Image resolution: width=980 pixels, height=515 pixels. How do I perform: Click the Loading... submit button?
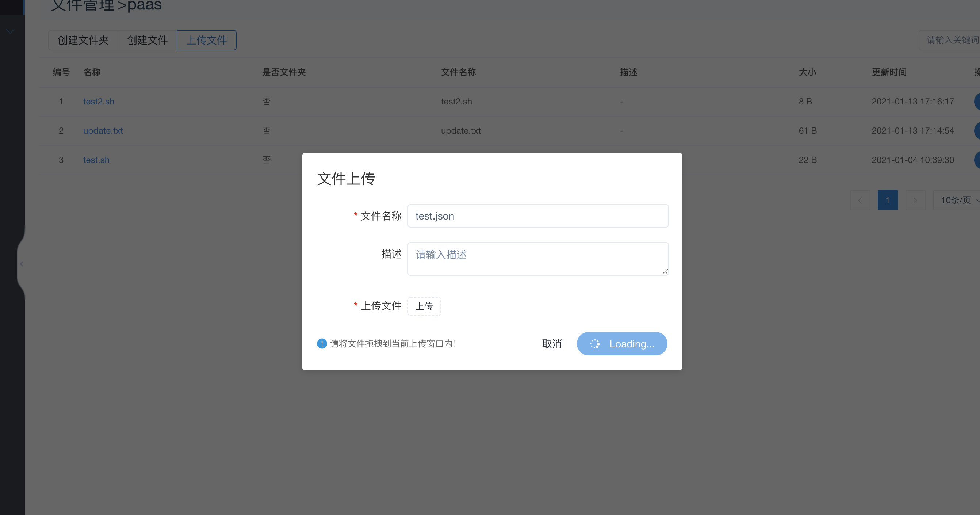tap(622, 344)
